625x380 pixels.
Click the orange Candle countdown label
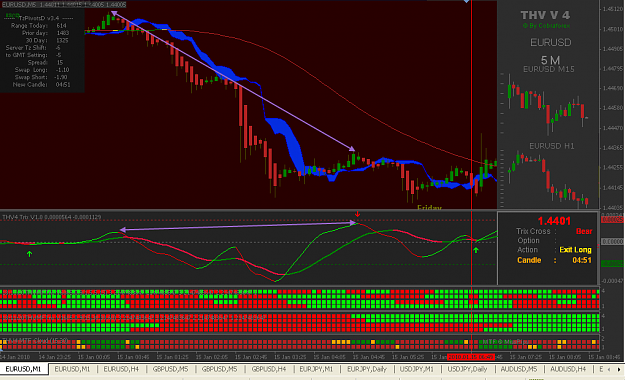[x=529, y=260]
